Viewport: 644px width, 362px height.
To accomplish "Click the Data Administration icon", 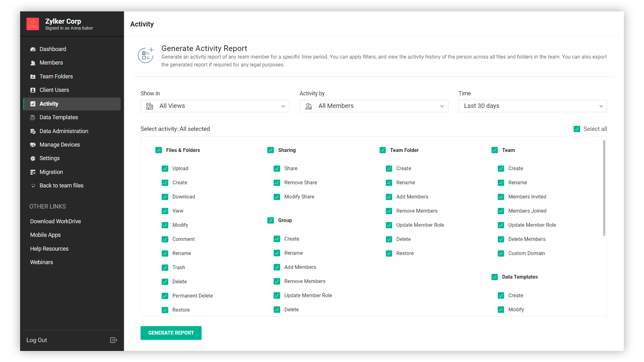I will (x=33, y=131).
